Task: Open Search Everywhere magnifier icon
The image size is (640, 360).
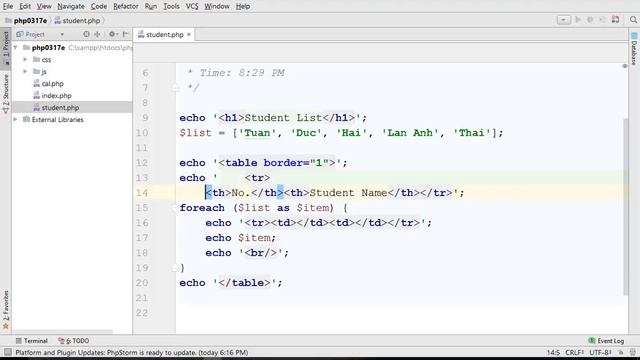Action: tap(633, 20)
